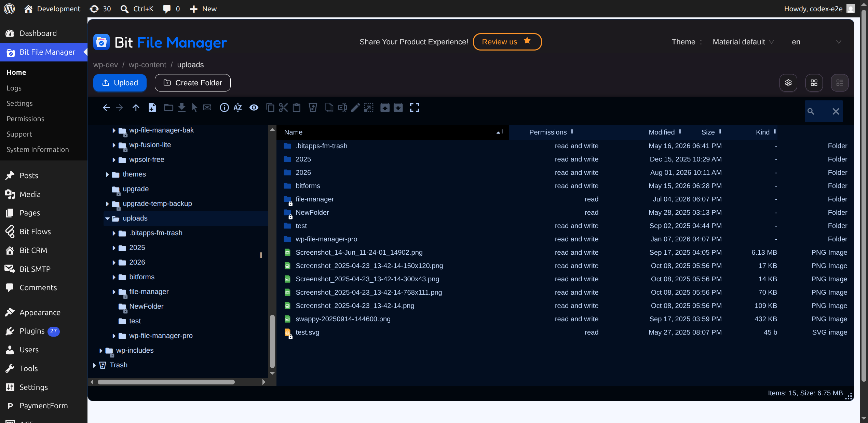Image resolution: width=868 pixels, height=423 pixels.
Task: Click the copy toolbar icon
Action: click(270, 108)
